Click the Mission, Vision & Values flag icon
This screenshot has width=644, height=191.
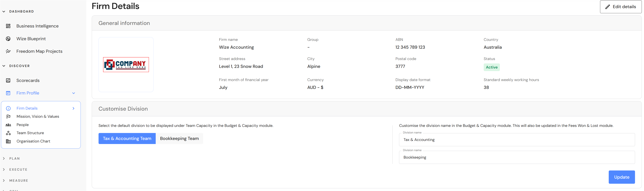tap(8, 117)
